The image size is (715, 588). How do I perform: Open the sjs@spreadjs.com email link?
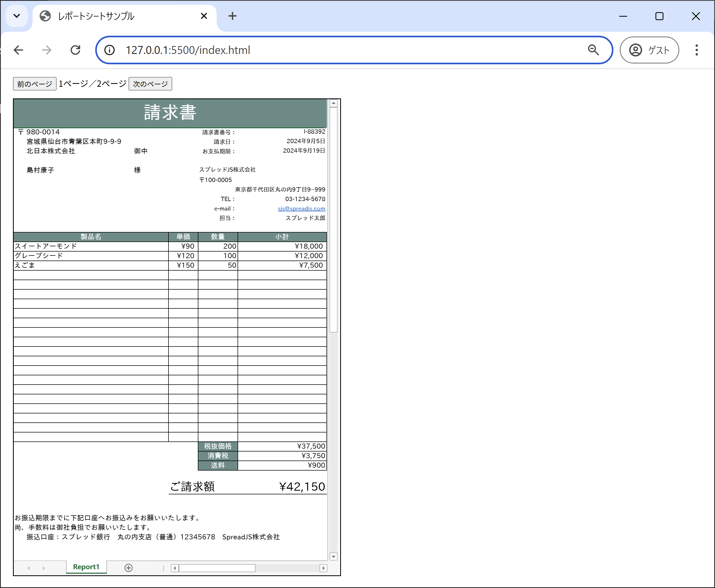[x=302, y=209]
